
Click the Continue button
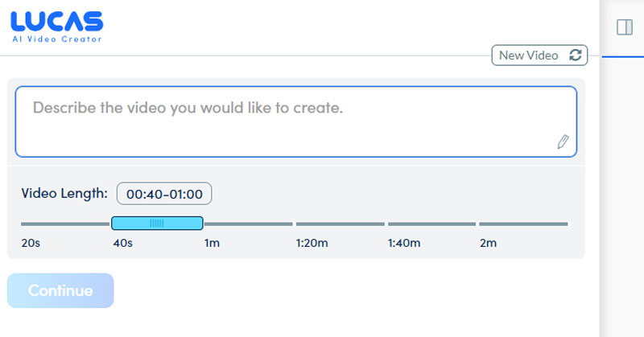(60, 290)
